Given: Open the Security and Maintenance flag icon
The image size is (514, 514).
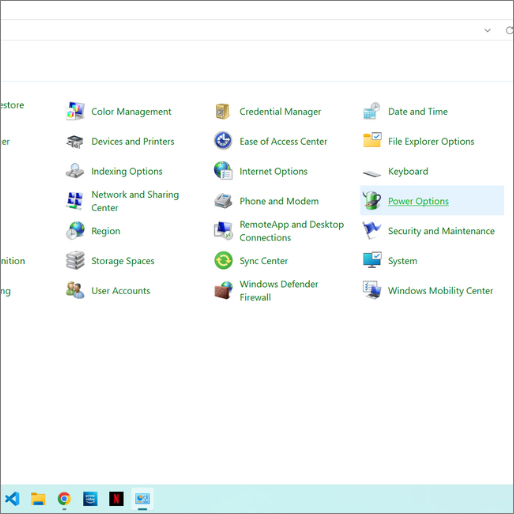Looking at the screenshot, I should (x=372, y=230).
